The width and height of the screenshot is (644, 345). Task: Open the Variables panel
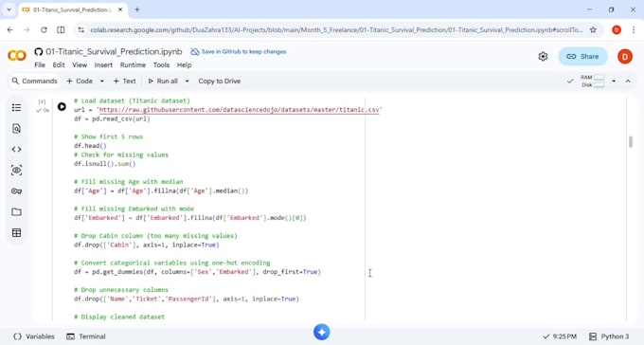click(34, 336)
